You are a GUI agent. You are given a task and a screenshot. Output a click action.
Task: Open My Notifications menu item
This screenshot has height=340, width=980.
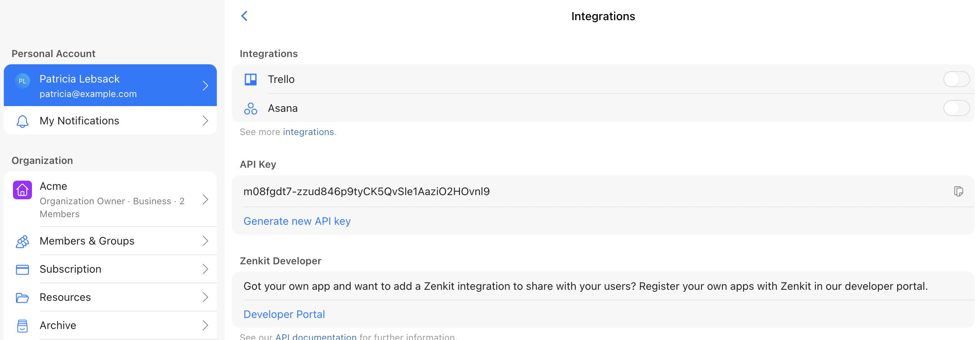pos(110,121)
